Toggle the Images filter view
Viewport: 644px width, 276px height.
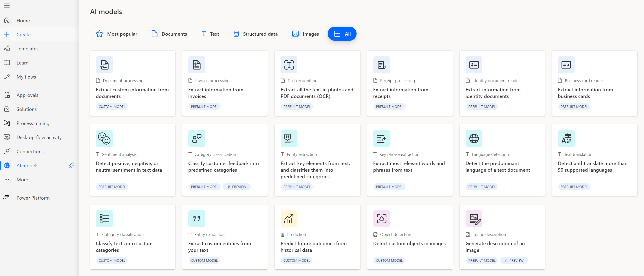[x=306, y=34]
